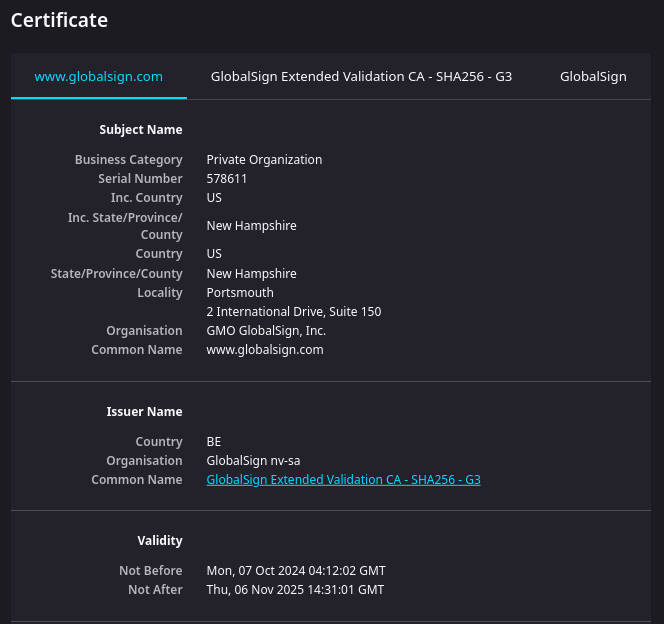
Task: Click the Not Before label
Action: coord(151,571)
